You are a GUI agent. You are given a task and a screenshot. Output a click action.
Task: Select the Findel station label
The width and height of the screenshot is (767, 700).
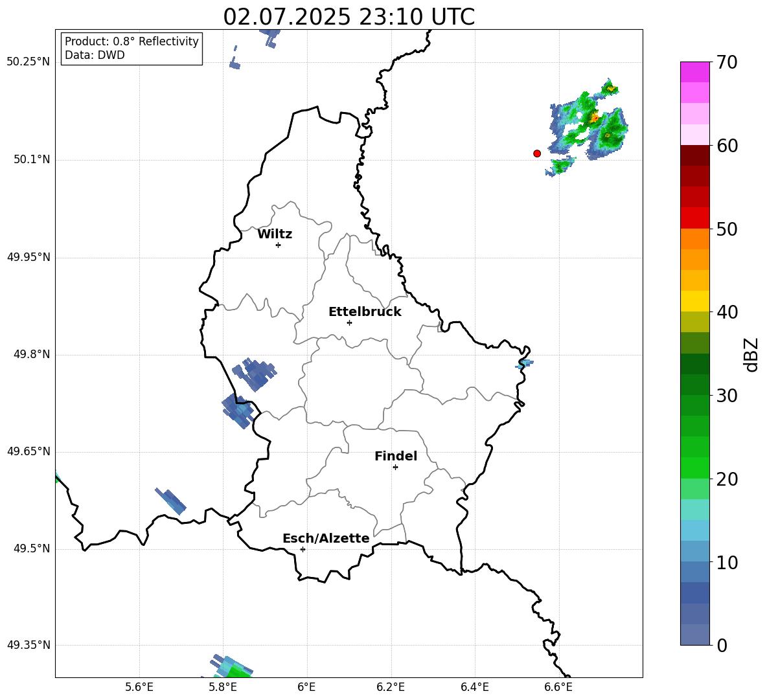click(x=396, y=456)
